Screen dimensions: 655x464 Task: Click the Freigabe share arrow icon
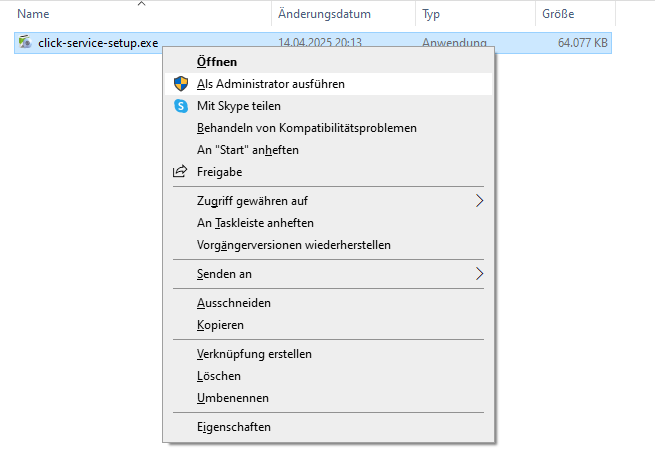click(x=180, y=172)
